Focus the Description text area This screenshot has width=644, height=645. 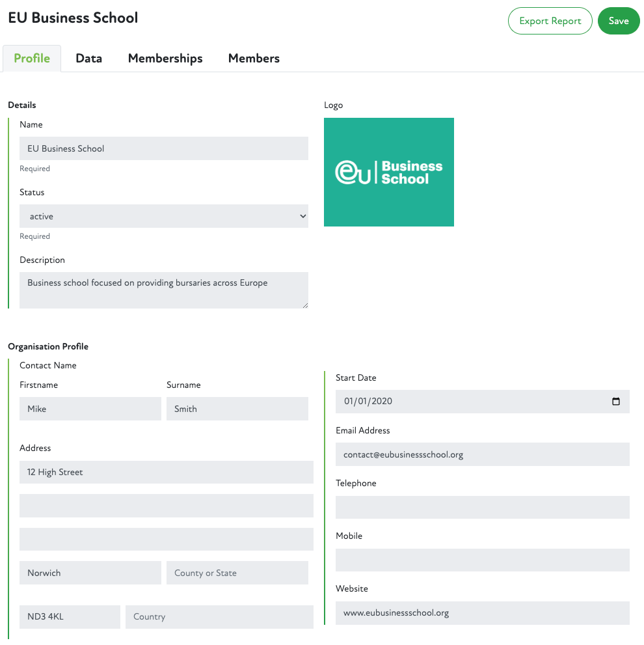[163, 290]
